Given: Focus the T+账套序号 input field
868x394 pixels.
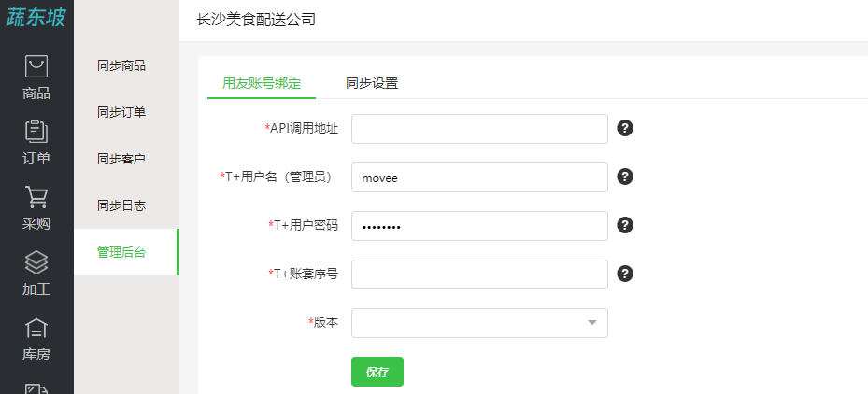Looking at the screenshot, I should 479,274.
